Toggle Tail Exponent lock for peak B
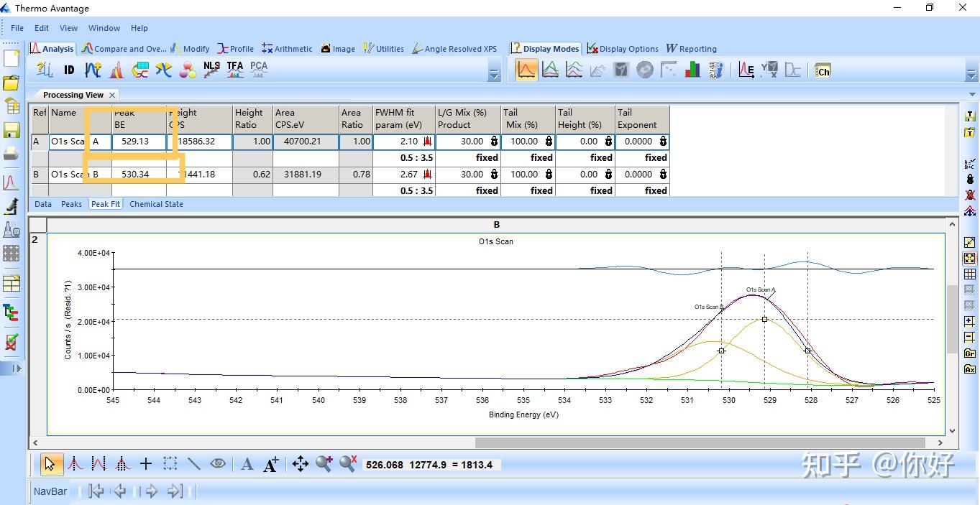 (663, 175)
